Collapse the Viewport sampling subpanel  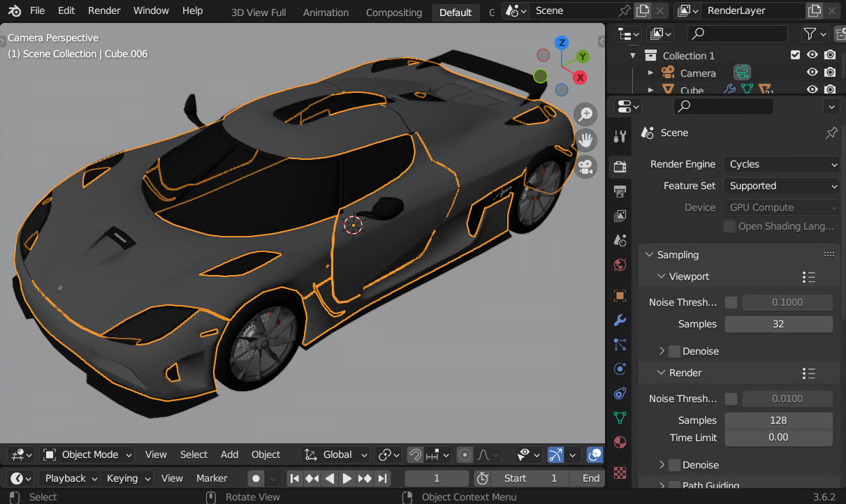click(661, 276)
